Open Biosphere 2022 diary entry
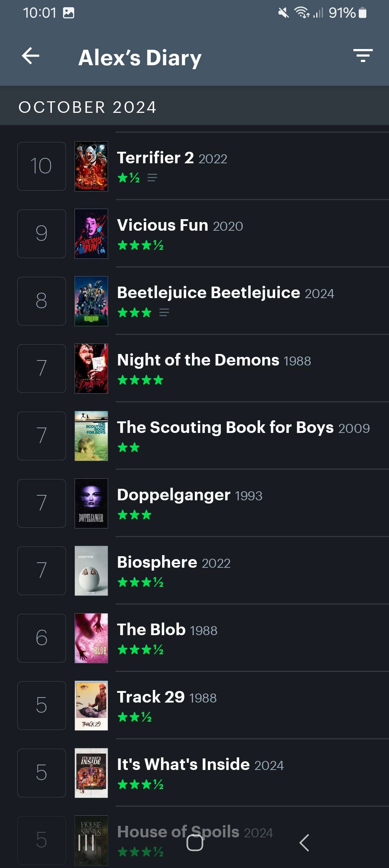This screenshot has width=389, height=868. 174,563
